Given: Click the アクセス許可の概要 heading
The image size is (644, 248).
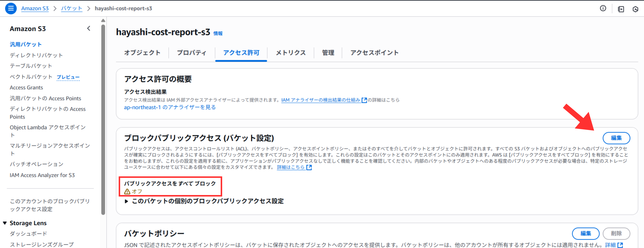Looking at the screenshot, I should click(x=158, y=79).
